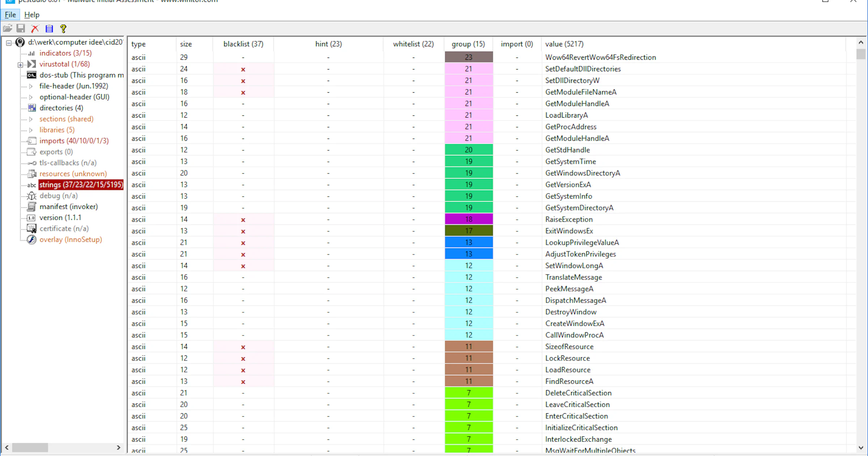Image resolution: width=868 pixels, height=456 pixels.
Task: Open the blue report toolbar icon
Action: [x=49, y=28]
